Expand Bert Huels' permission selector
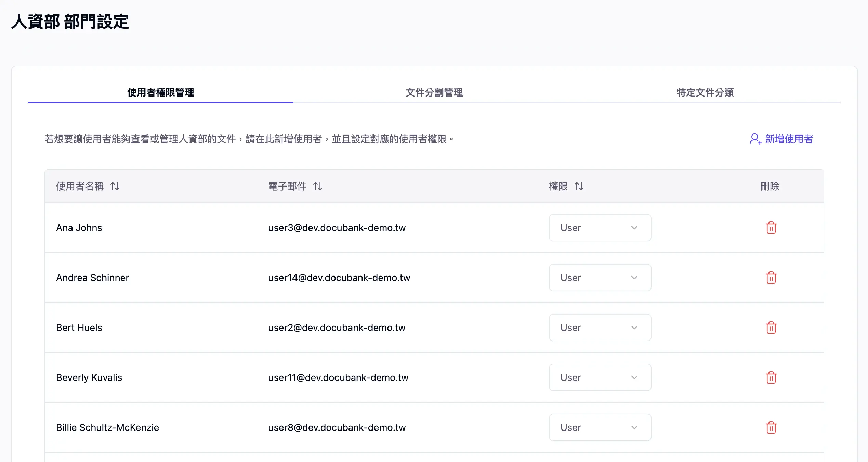The width and height of the screenshot is (868, 462). tap(600, 328)
